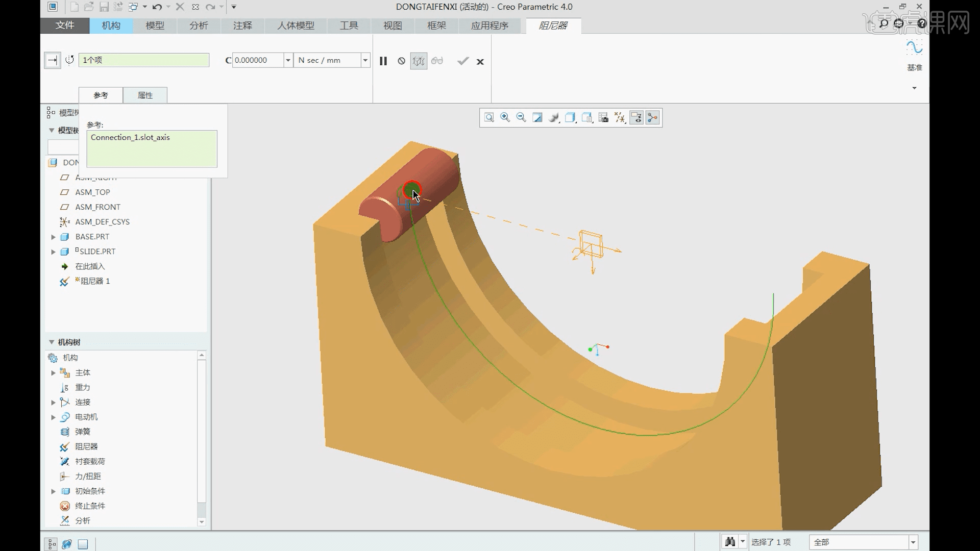Open the 文件 menu button

(x=65, y=26)
